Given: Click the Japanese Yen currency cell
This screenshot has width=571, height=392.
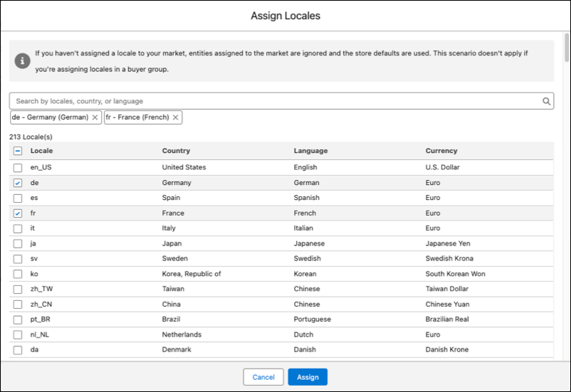Looking at the screenshot, I should (x=448, y=243).
